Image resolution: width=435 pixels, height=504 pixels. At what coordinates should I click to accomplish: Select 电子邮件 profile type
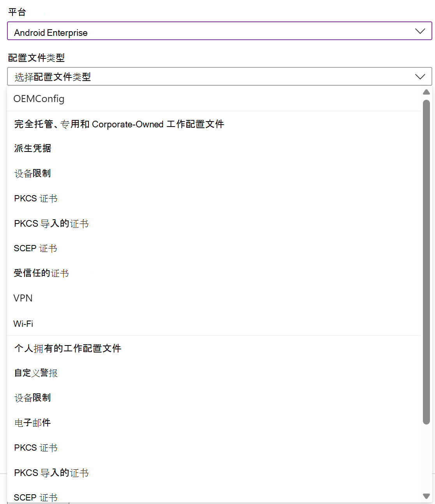pos(214,423)
